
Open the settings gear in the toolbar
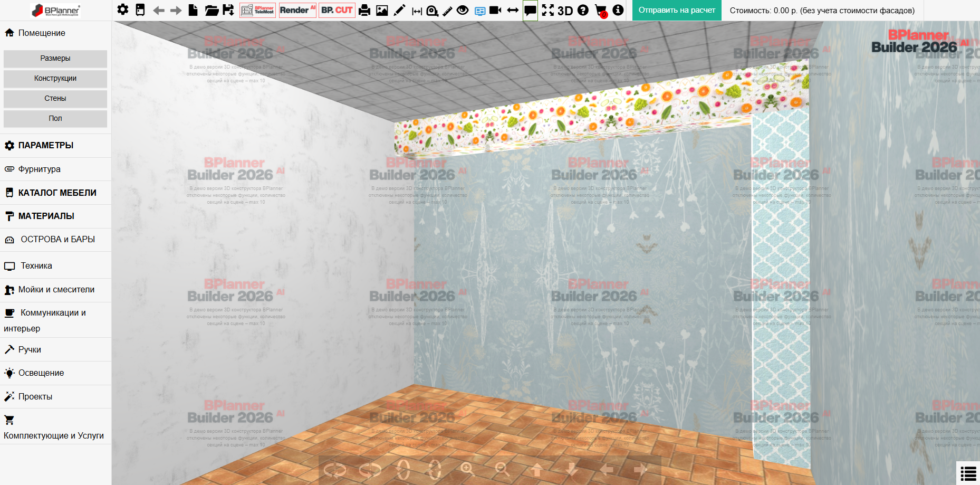click(x=123, y=10)
